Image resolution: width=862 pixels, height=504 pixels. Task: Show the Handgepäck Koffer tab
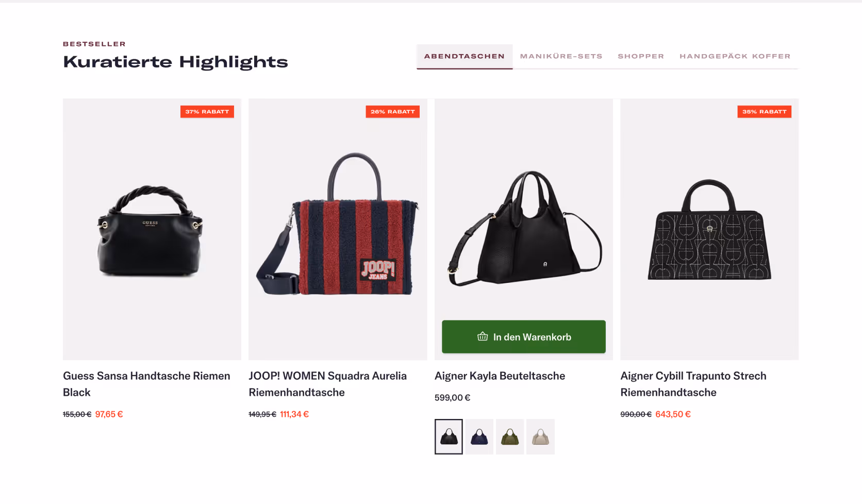click(735, 56)
